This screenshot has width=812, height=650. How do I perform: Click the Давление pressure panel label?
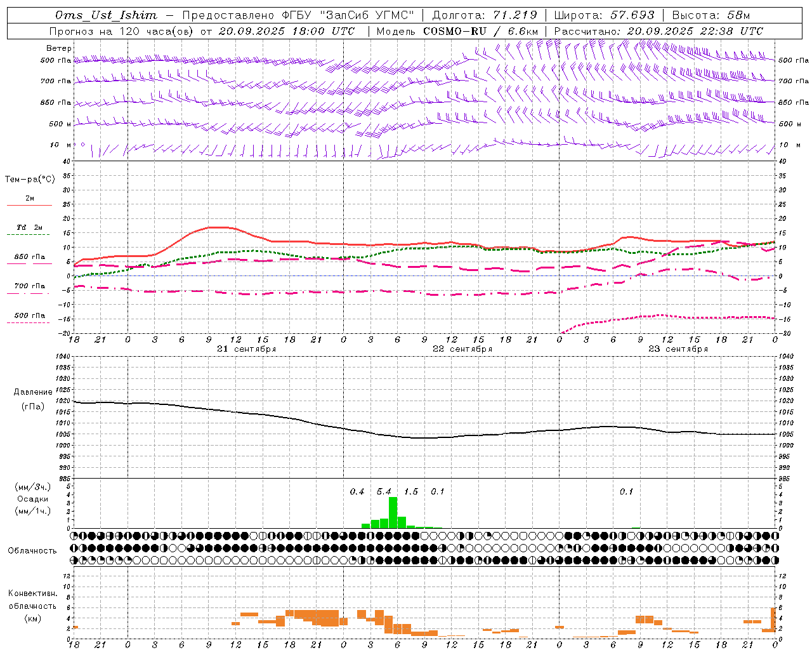tap(33, 392)
